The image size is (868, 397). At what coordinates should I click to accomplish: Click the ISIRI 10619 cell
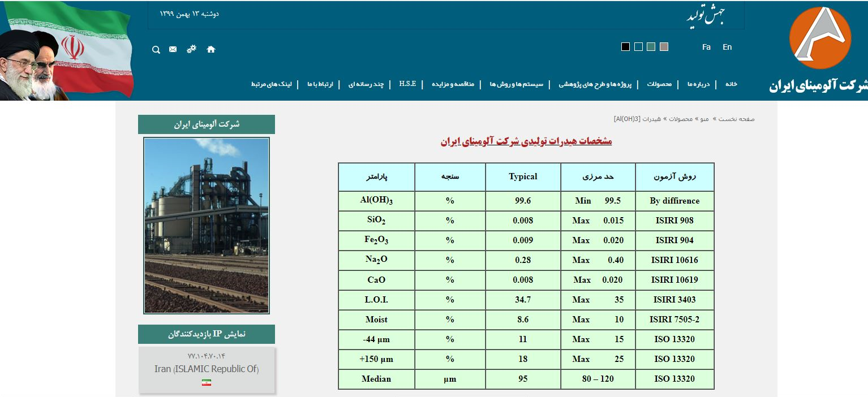pos(674,280)
